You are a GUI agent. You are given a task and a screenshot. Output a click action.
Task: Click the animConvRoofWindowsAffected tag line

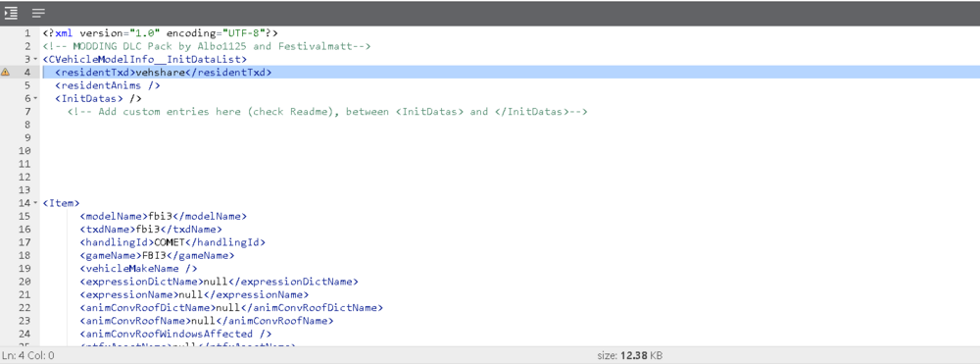pyautogui.click(x=175, y=334)
